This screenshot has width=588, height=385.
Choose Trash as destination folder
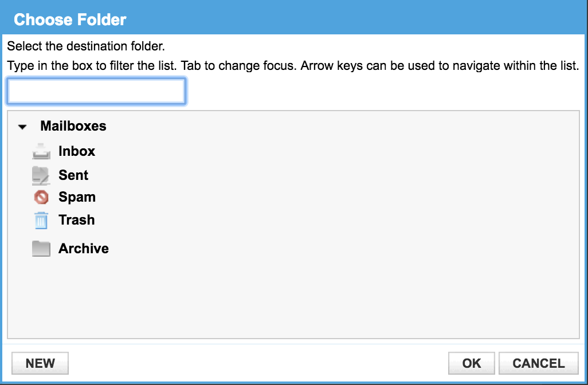click(77, 220)
